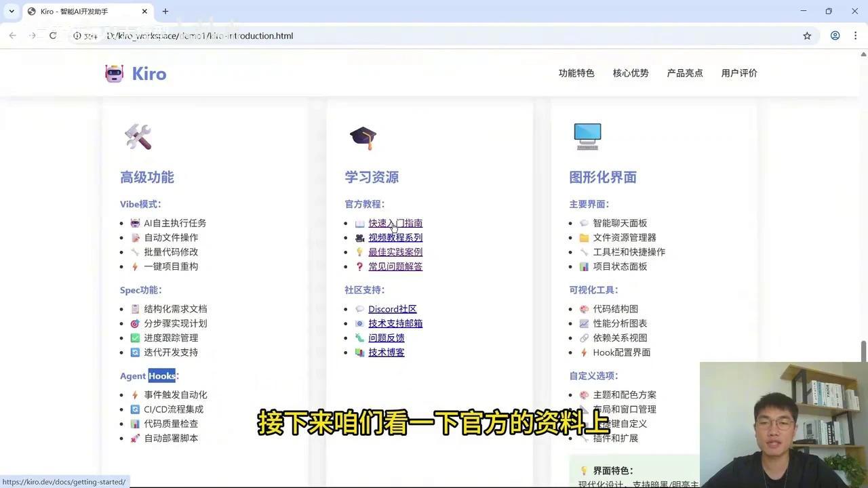Click the Hook配置界面 list item
Screen dimensions: 868x488
pyautogui.click(x=622, y=352)
